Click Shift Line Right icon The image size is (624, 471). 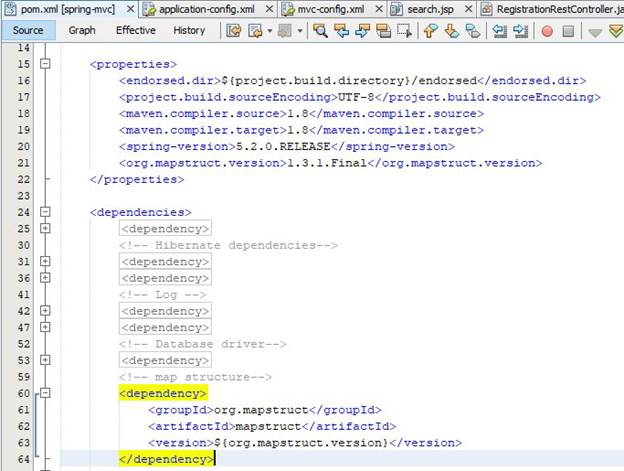click(521, 31)
